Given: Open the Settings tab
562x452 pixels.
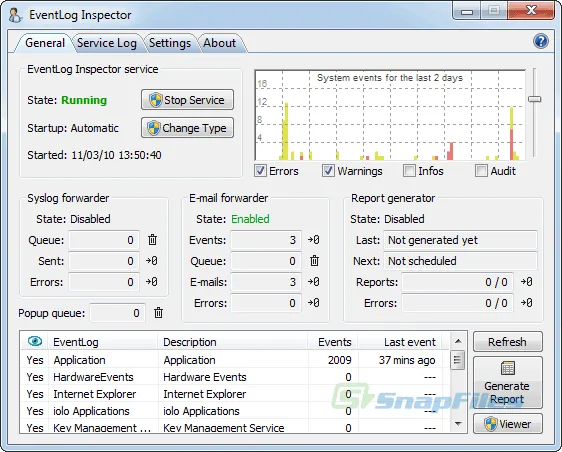Looking at the screenshot, I should tap(170, 43).
